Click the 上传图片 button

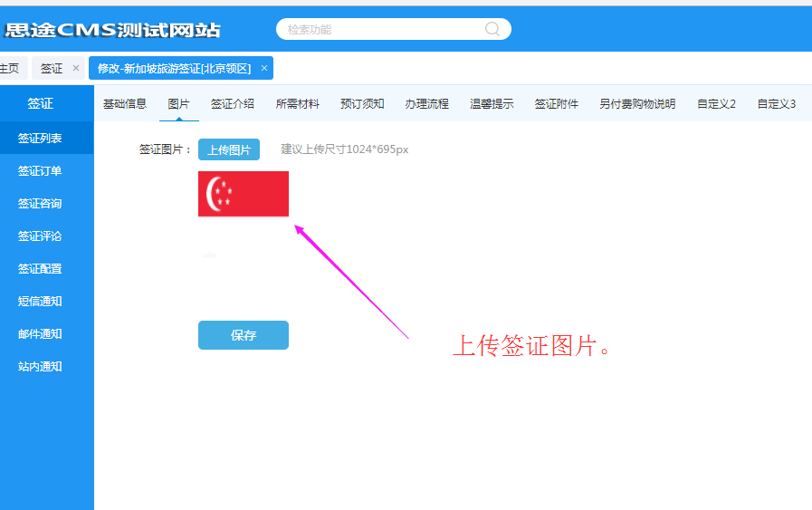pyautogui.click(x=229, y=149)
